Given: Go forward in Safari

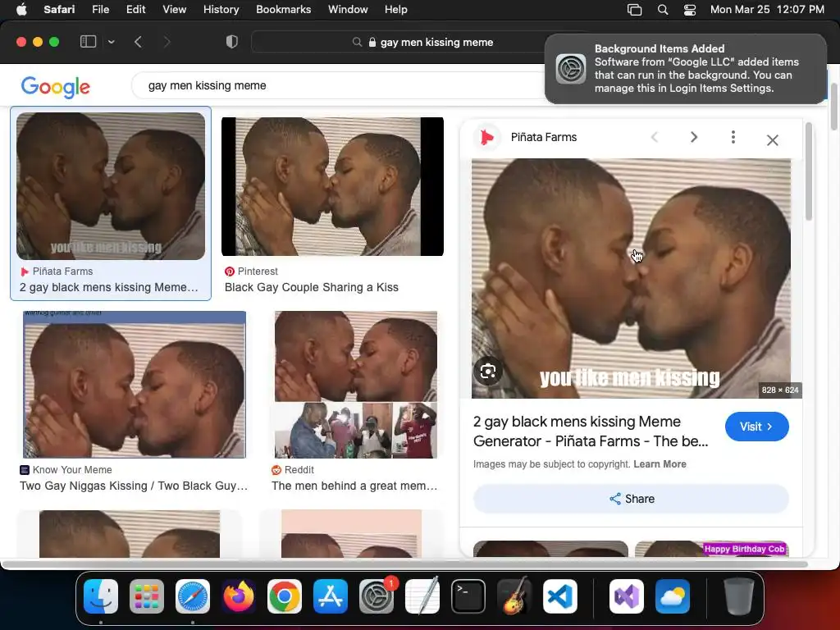Looking at the screenshot, I should point(167,42).
